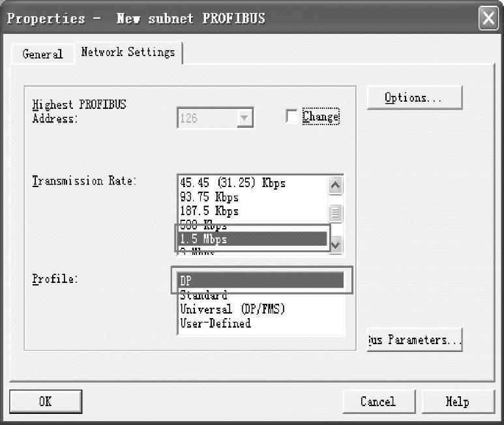Select the Standard profile

click(261, 295)
